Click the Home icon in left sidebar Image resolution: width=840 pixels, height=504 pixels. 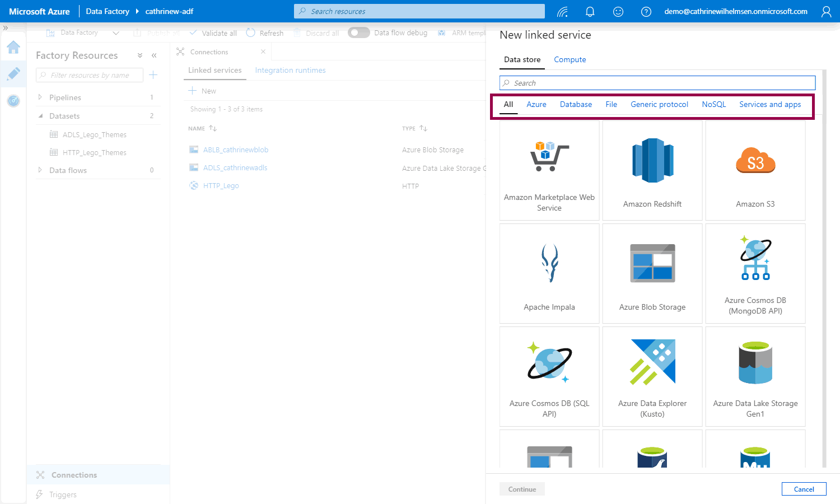13,48
